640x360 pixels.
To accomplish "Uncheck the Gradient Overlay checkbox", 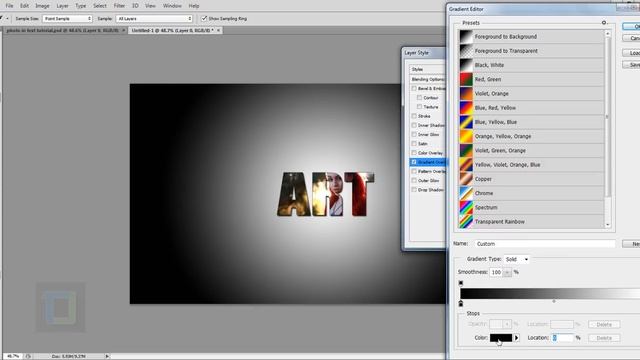I will tap(414, 162).
